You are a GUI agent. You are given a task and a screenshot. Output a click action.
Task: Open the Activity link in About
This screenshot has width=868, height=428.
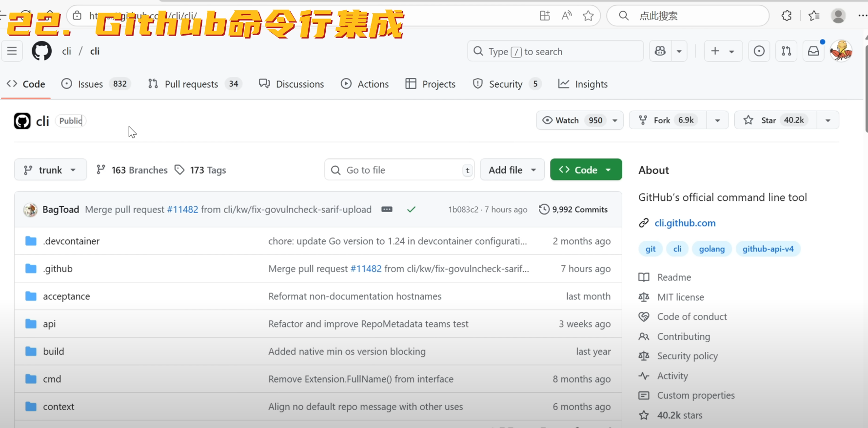pos(672,376)
